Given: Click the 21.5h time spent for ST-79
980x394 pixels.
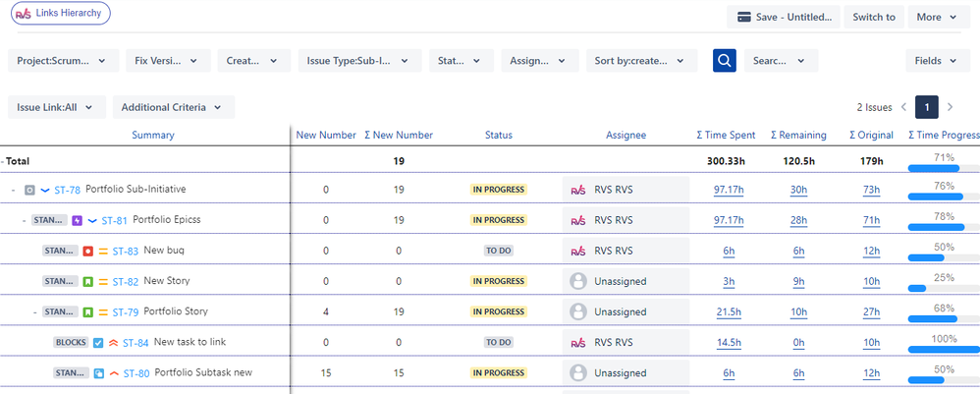Looking at the screenshot, I should (729, 312).
